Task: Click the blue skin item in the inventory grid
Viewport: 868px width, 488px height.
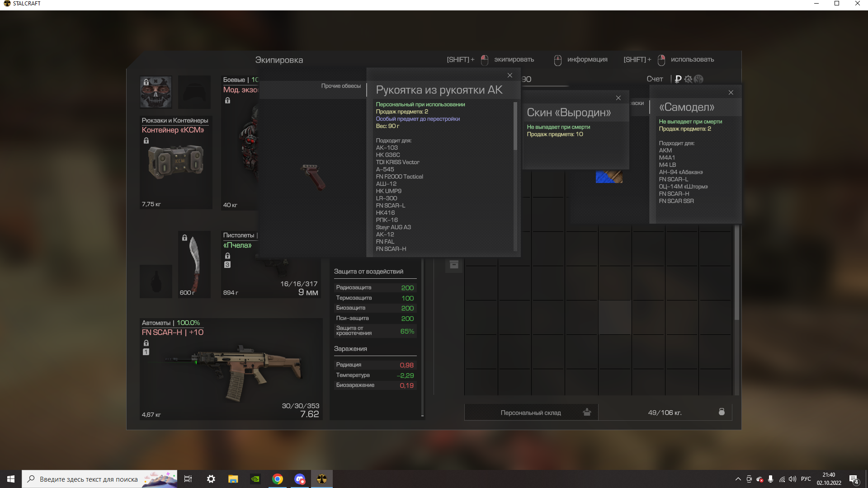Action: tap(609, 177)
